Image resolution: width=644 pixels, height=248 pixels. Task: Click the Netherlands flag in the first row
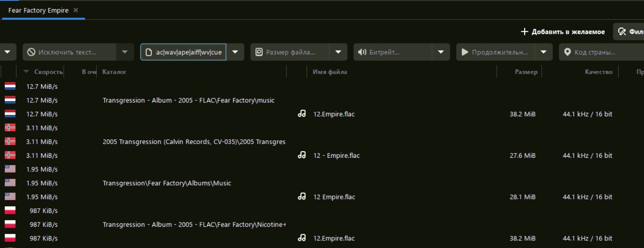tap(10, 86)
